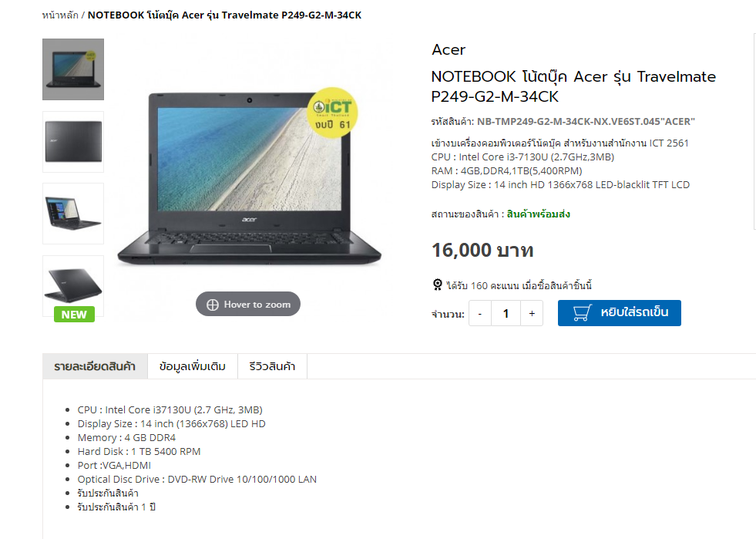Go to the หน้าหลัก breadcrumb link
756x539 pixels.
pos(60,15)
